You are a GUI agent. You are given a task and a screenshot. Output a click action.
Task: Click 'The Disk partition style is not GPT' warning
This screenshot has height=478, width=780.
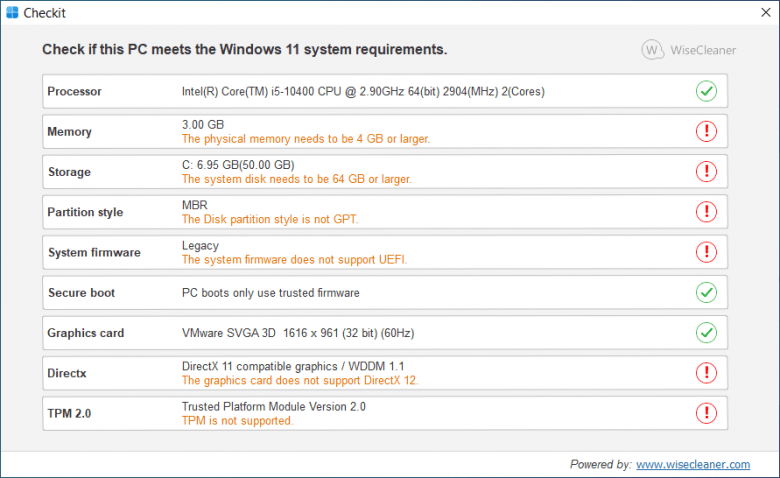(x=270, y=219)
